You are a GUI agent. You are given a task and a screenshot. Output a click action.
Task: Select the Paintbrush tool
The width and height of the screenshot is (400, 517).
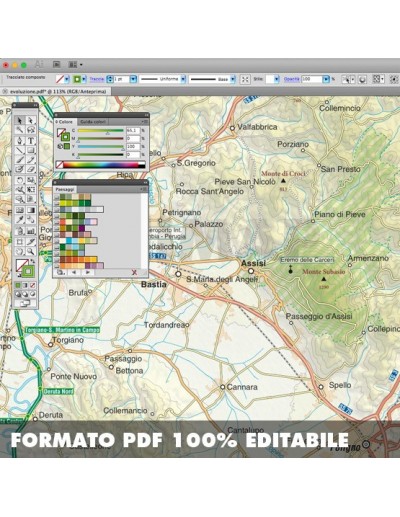(20, 160)
